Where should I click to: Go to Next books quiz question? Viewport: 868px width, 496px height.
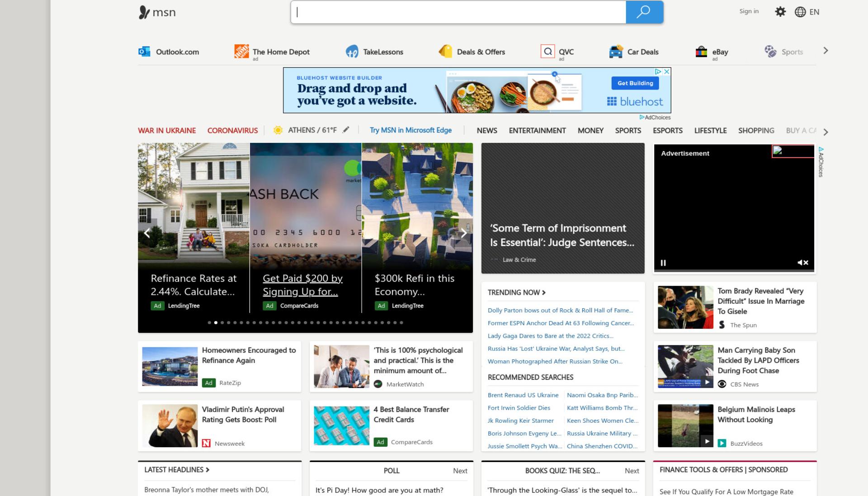[632, 471]
